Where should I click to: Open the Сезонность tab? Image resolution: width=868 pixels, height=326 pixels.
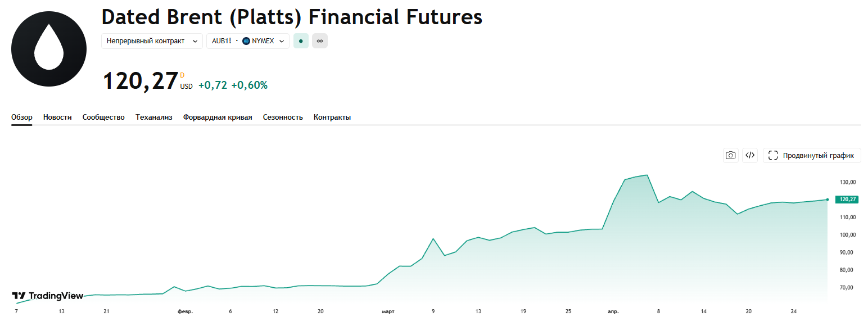[x=283, y=117]
